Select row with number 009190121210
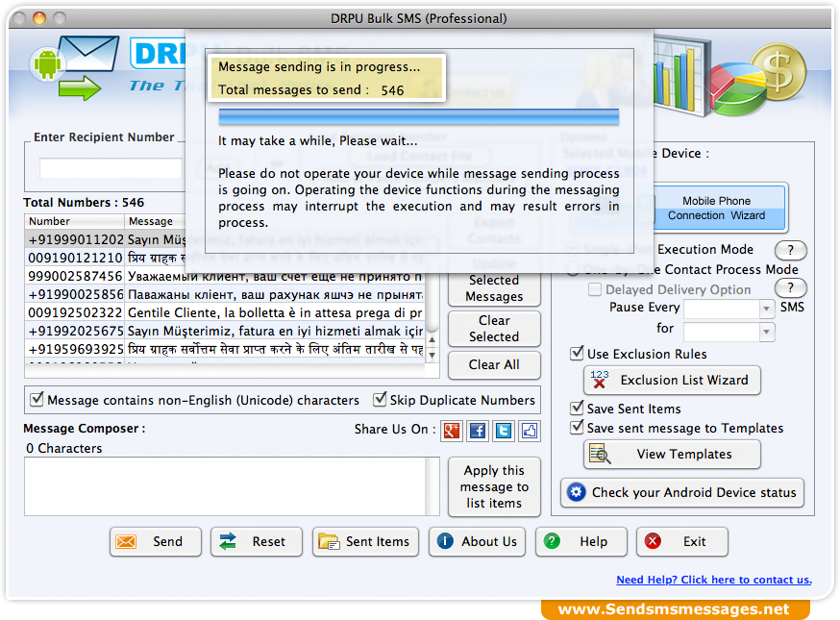840x620 pixels. pyautogui.click(x=225, y=258)
